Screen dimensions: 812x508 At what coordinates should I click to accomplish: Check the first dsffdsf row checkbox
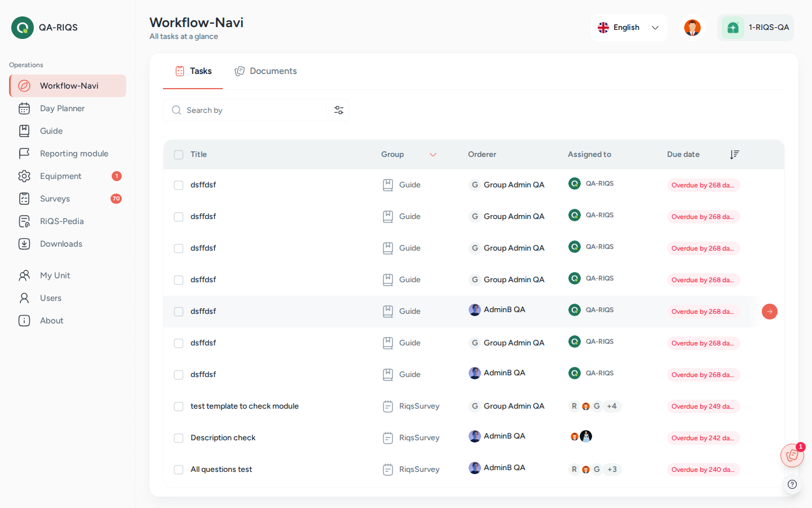pos(179,185)
